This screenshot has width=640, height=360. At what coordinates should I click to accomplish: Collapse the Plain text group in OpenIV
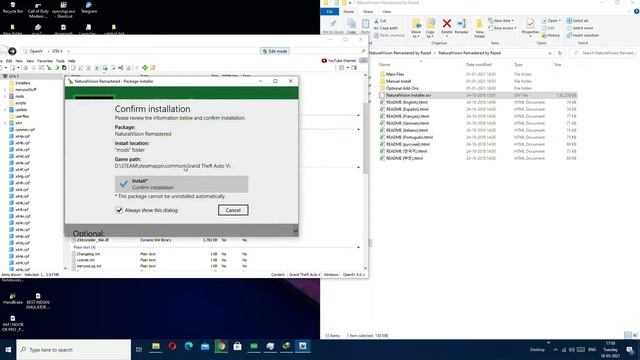358,247
